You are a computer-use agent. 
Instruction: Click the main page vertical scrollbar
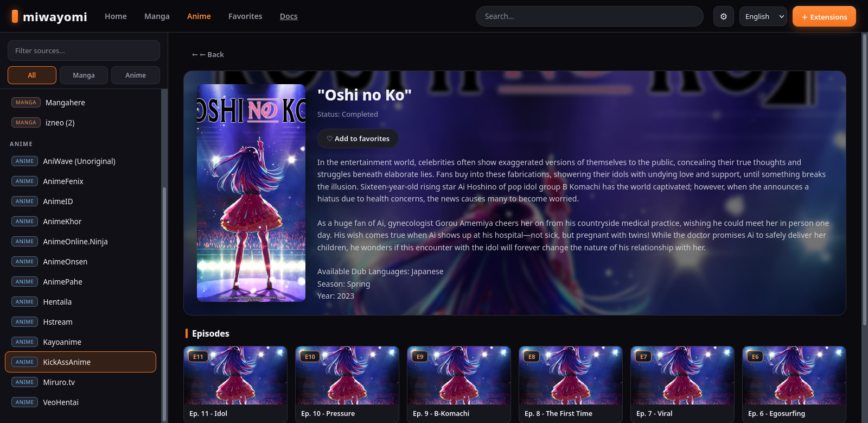tap(865, 179)
